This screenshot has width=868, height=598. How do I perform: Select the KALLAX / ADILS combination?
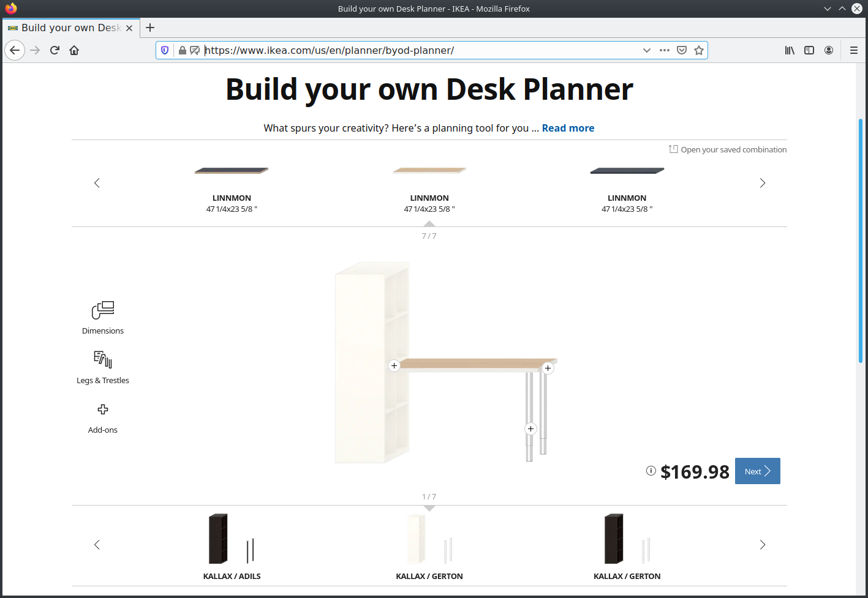[x=232, y=547]
